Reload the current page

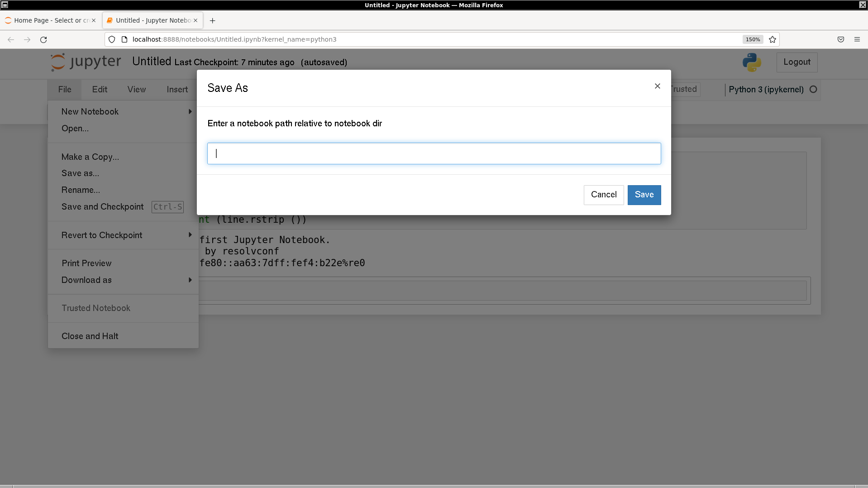tap(43, 39)
